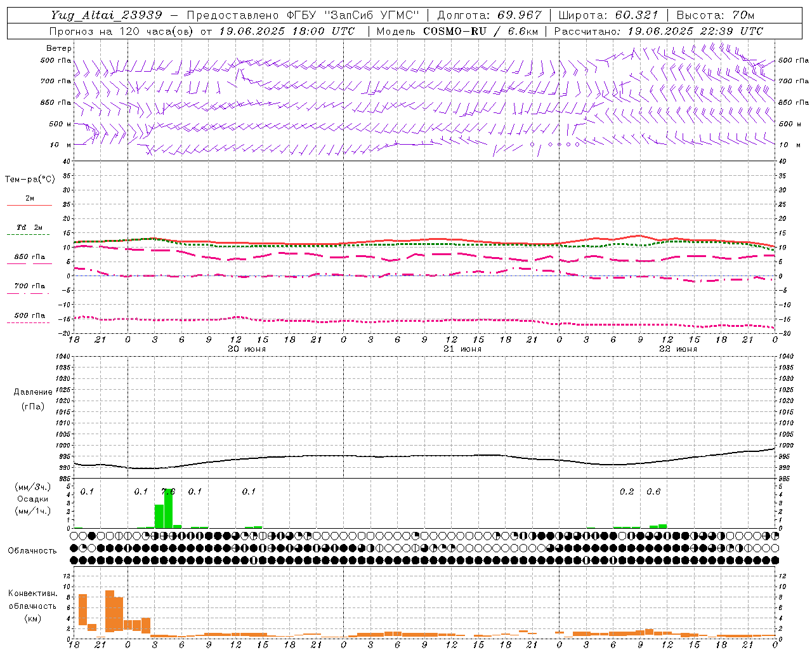
Task: Click the 1040 value on the left pressure axis
Action: point(63,357)
